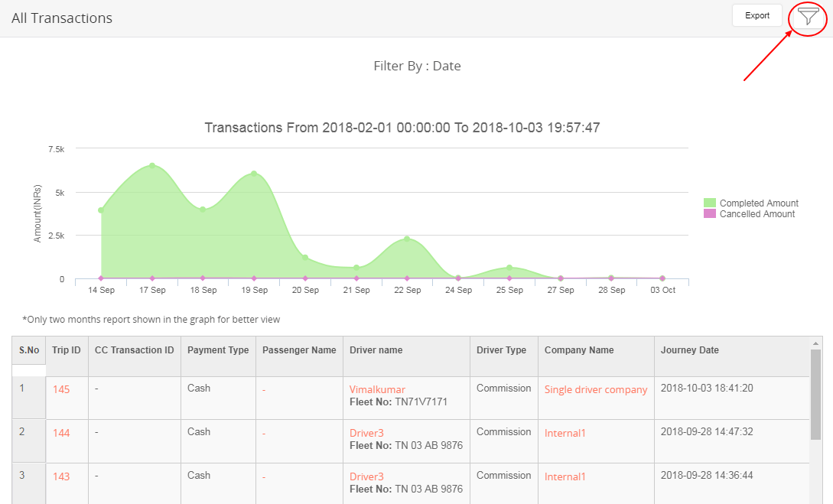Open the Driver3 link in row 3
The image size is (833, 504).
pos(366,476)
